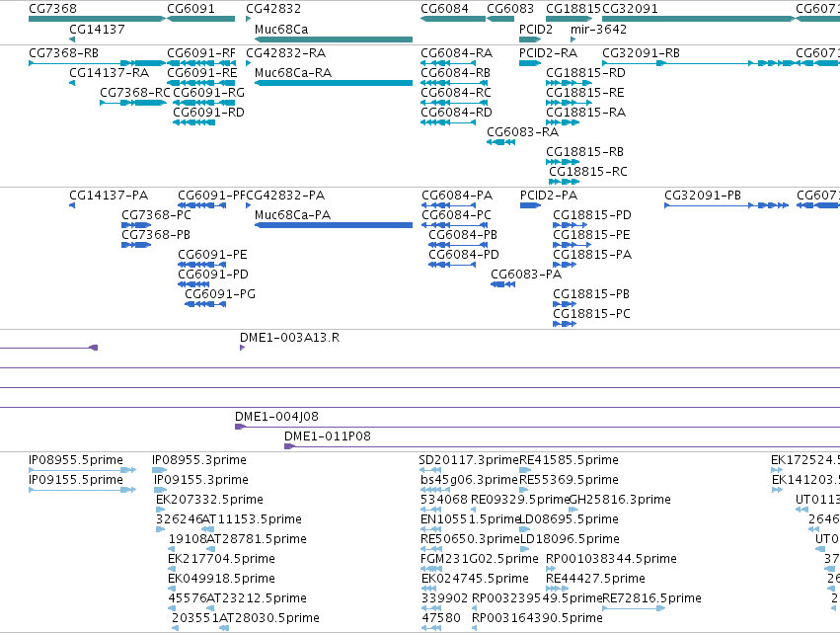840x633 pixels.
Task: Click transcript CG18815-RA
Action: [585, 113]
